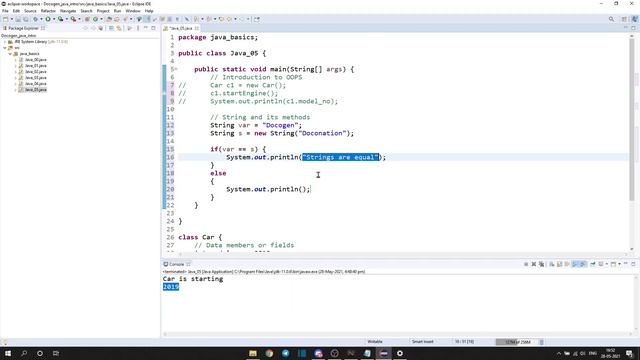Maximize the Package Explorer panel

click(153, 28)
